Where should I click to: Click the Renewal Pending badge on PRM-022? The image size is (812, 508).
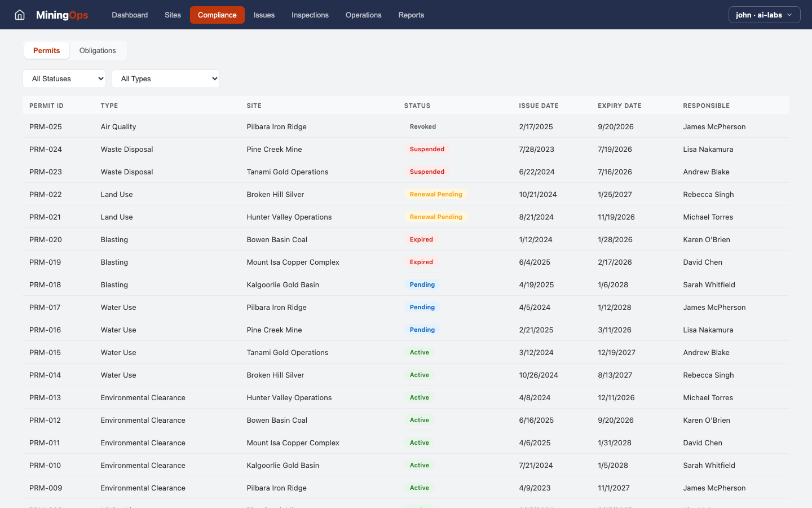436,194
